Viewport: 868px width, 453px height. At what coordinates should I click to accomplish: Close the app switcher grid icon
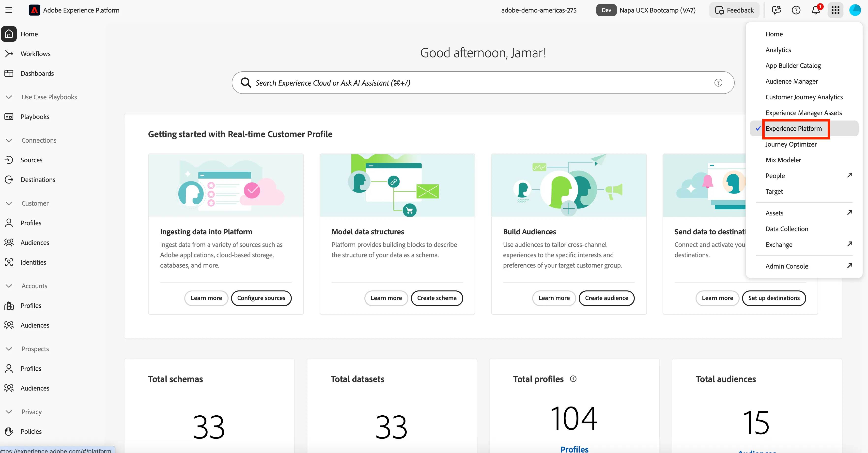[x=835, y=10]
